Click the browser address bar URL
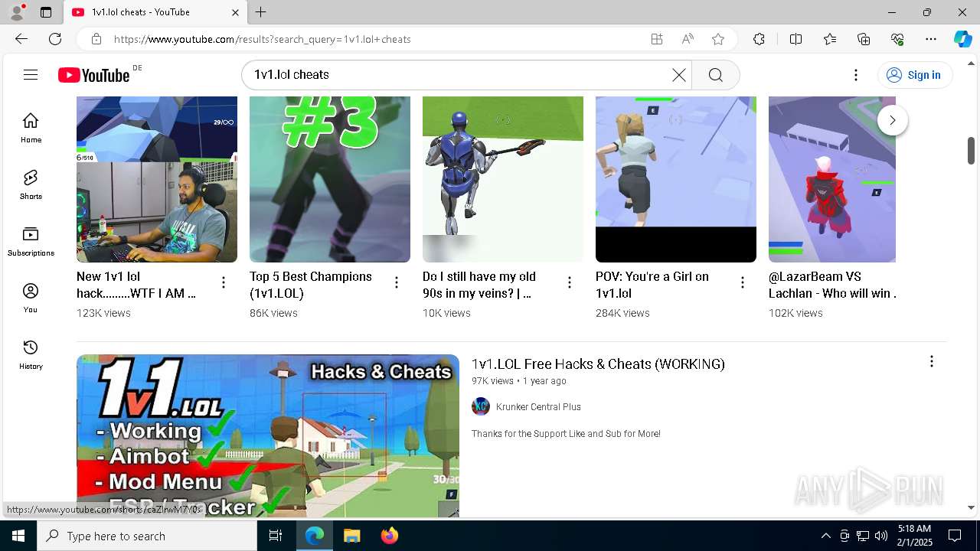Image resolution: width=980 pixels, height=551 pixels. pos(263,39)
